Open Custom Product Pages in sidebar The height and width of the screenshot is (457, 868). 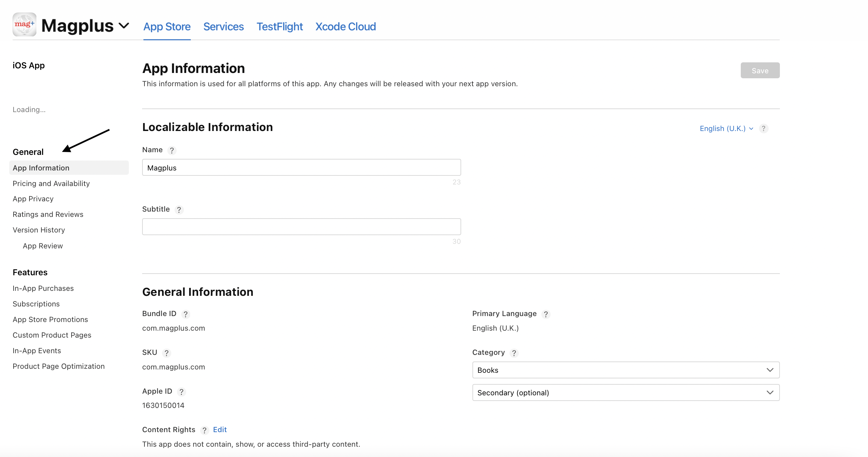[x=52, y=335]
